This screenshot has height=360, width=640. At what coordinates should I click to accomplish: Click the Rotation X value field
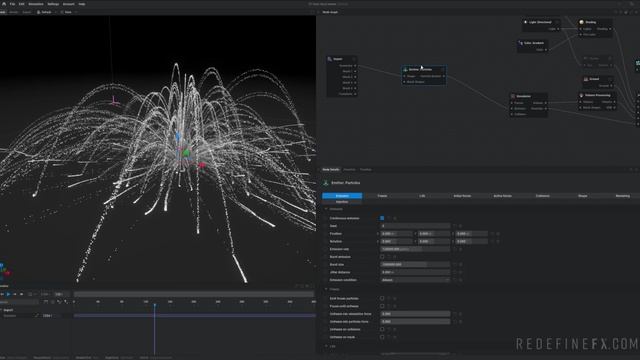click(x=396, y=242)
